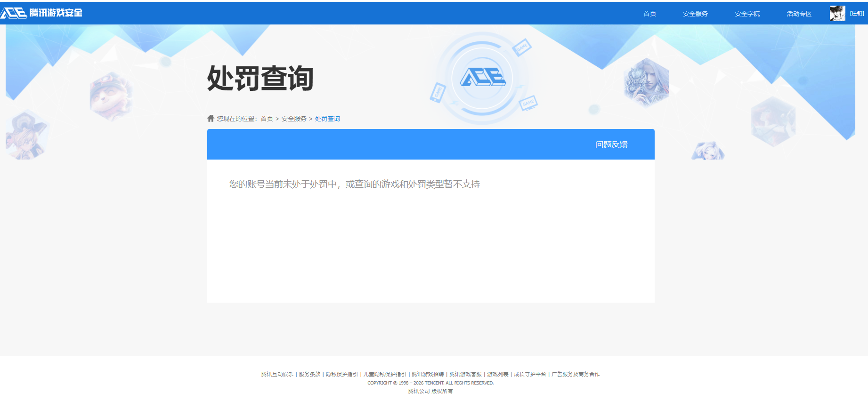Open the 成长守护平台 footer link
The image size is (868, 401).
tap(530, 374)
